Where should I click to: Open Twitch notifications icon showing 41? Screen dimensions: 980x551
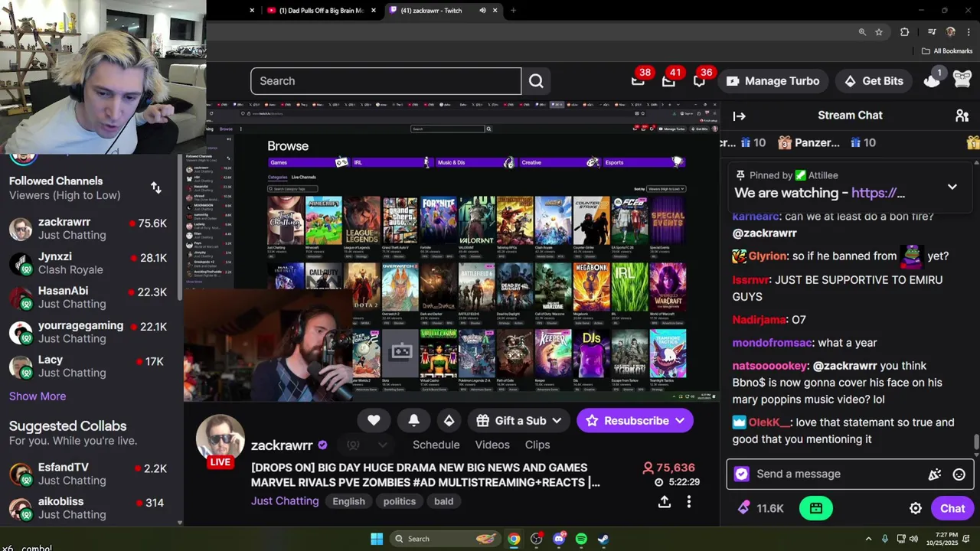(669, 80)
